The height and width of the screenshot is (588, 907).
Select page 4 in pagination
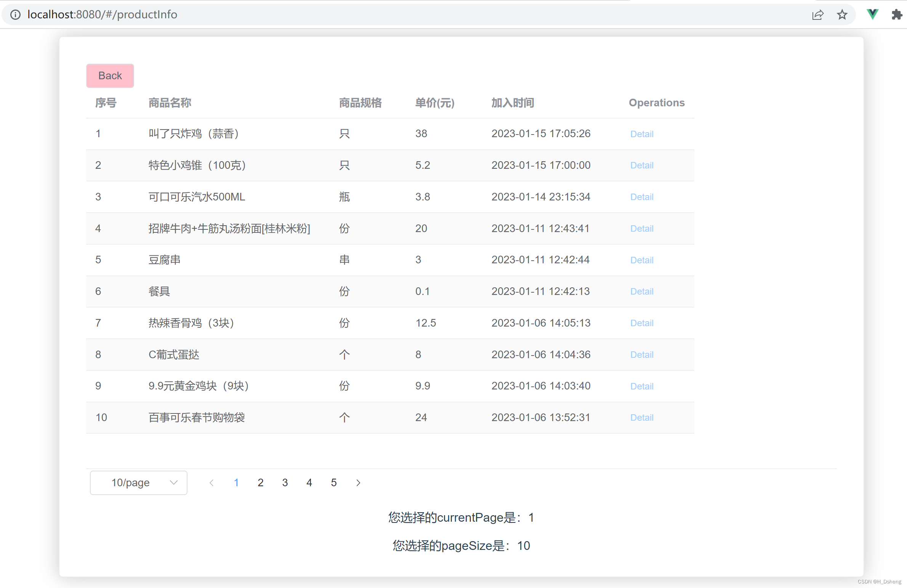309,483
